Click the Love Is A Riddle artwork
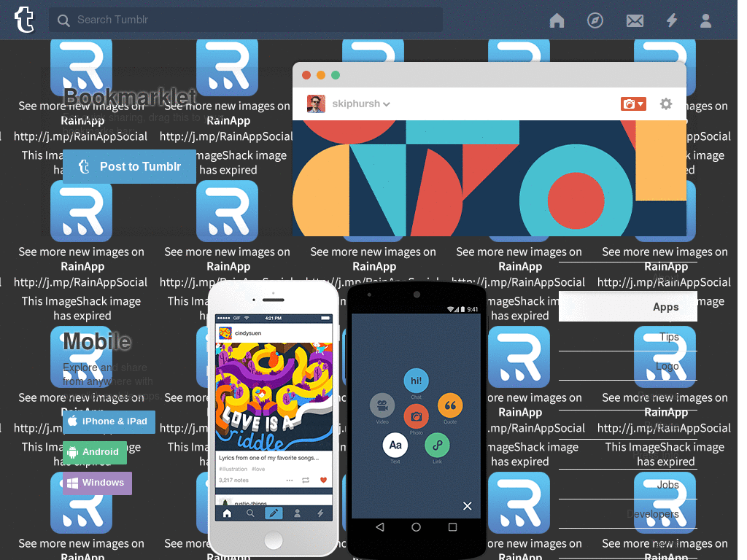This screenshot has width=747, height=560. click(274, 396)
